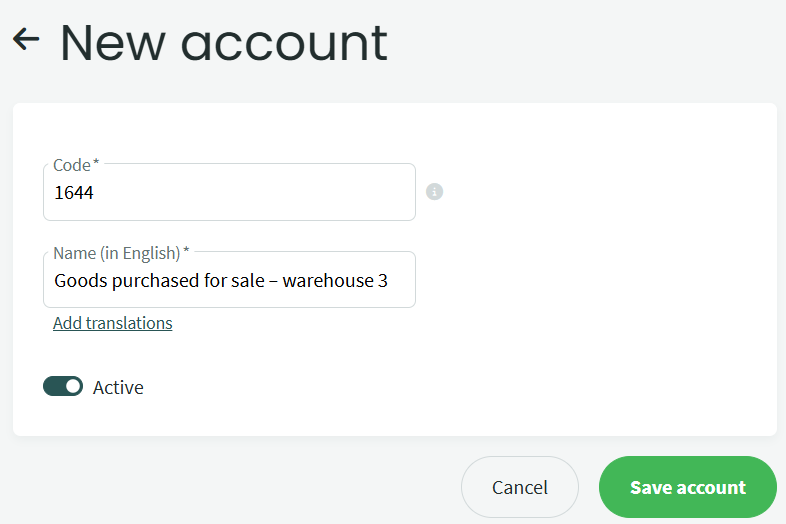Click the Name (in English) label
This screenshot has width=786, height=524.
coord(118,253)
